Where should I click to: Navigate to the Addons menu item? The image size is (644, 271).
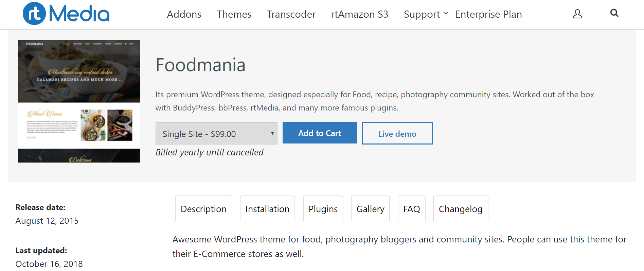(x=184, y=14)
